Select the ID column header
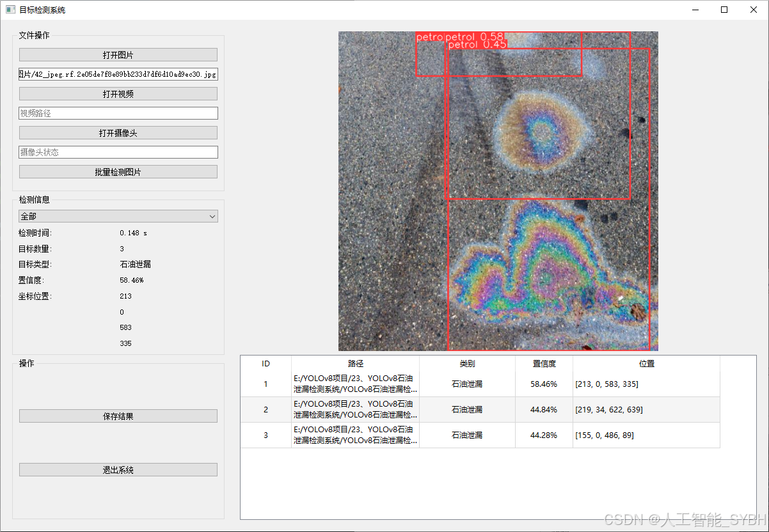Screen dimensions: 769x532 coord(266,364)
